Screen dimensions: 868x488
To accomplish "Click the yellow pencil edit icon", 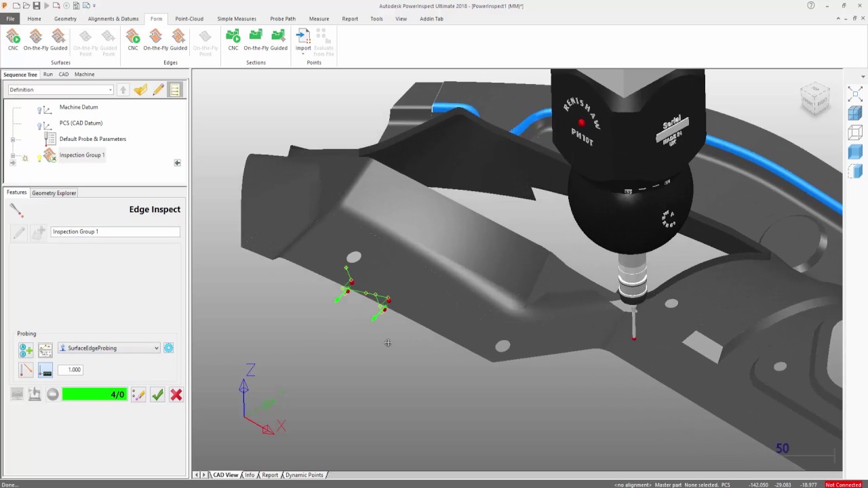I will point(158,89).
